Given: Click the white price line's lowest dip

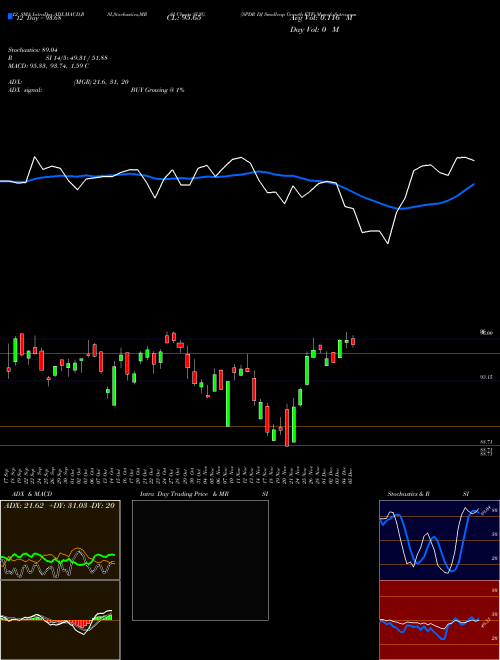Looking at the screenshot, I should (x=388, y=243).
